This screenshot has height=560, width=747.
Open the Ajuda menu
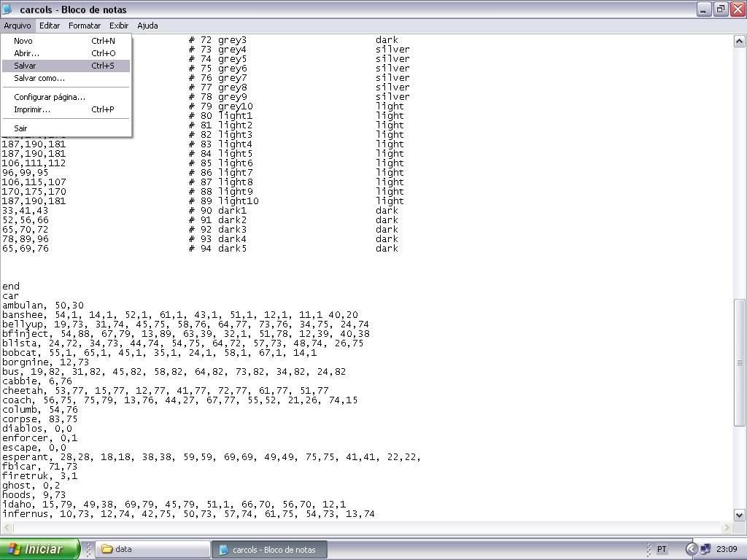[x=147, y=26]
